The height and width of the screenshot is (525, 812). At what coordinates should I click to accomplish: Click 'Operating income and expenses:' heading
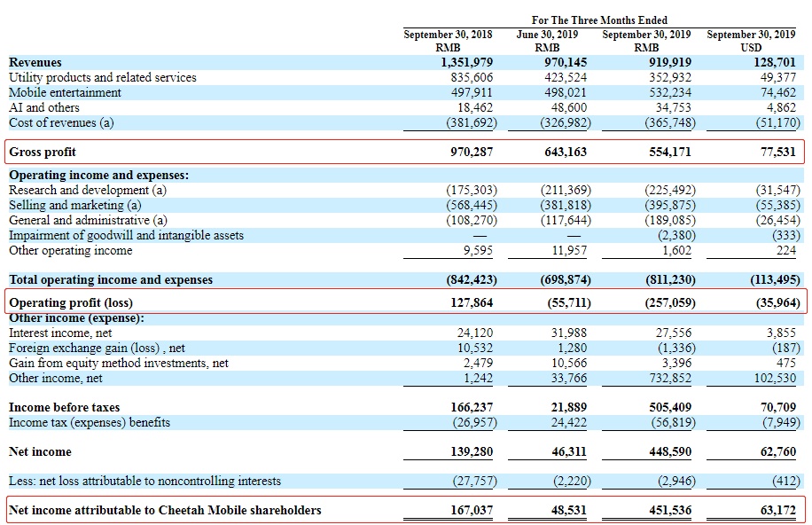point(99,176)
